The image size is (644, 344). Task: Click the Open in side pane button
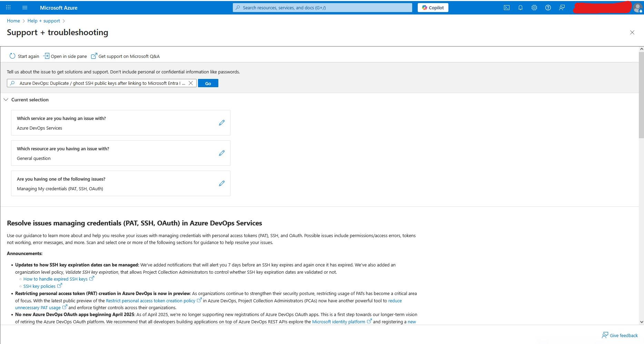65,56
